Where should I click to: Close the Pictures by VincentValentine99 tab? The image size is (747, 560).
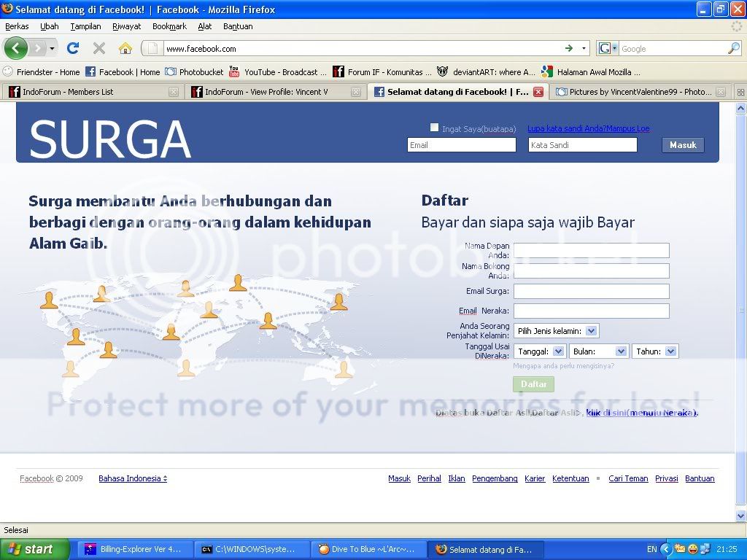click(x=721, y=92)
